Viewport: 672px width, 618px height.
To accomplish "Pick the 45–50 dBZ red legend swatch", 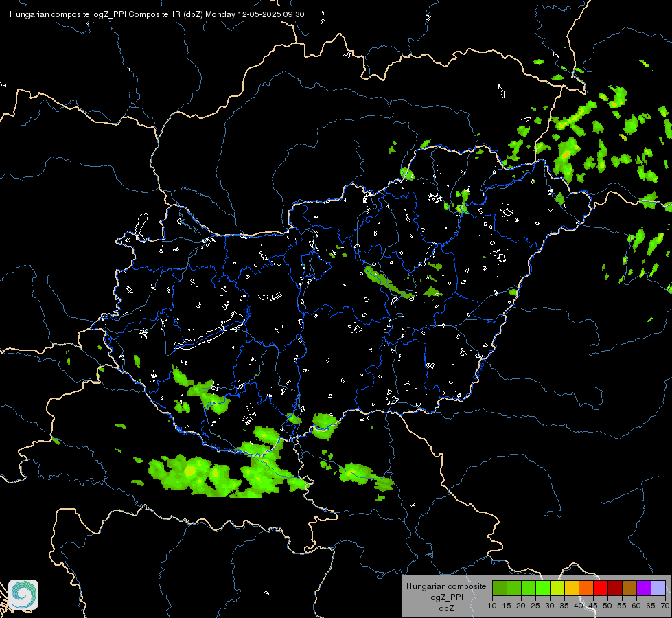I will [x=601, y=588].
